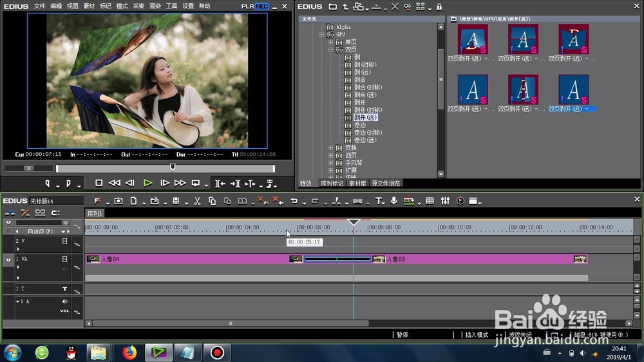Click the up-folder arrow in effects panel
This screenshot has height=362, width=644.
(x=345, y=6)
